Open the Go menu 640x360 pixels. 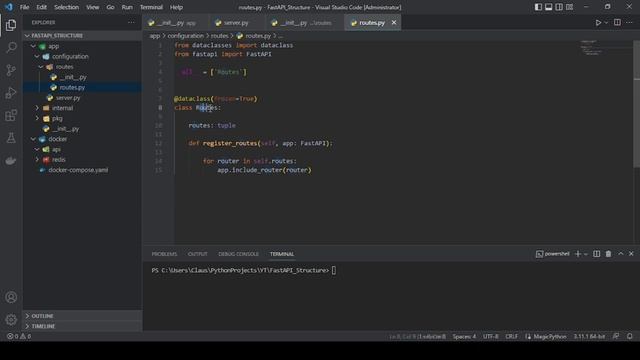pos(110,7)
